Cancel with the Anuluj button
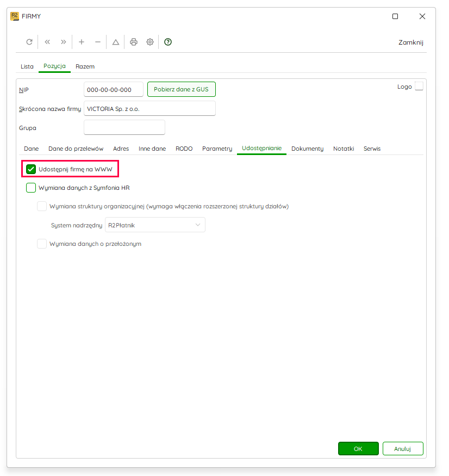The width and height of the screenshot is (449, 476). (403, 448)
